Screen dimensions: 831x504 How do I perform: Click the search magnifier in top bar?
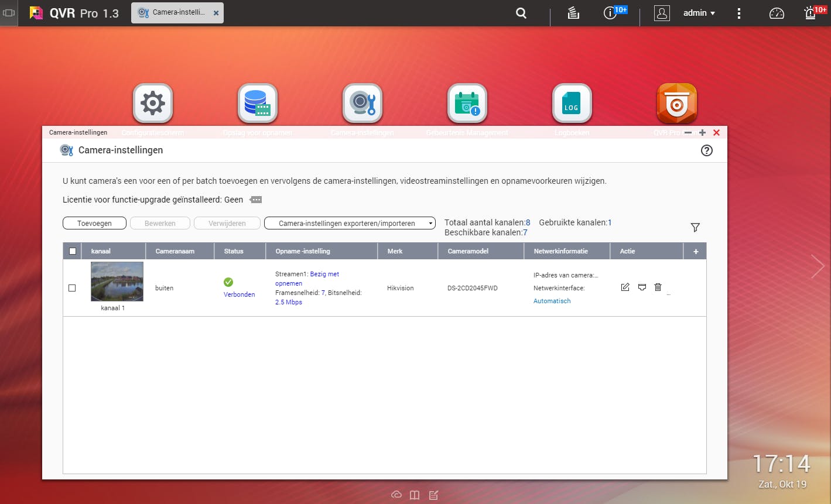point(521,13)
